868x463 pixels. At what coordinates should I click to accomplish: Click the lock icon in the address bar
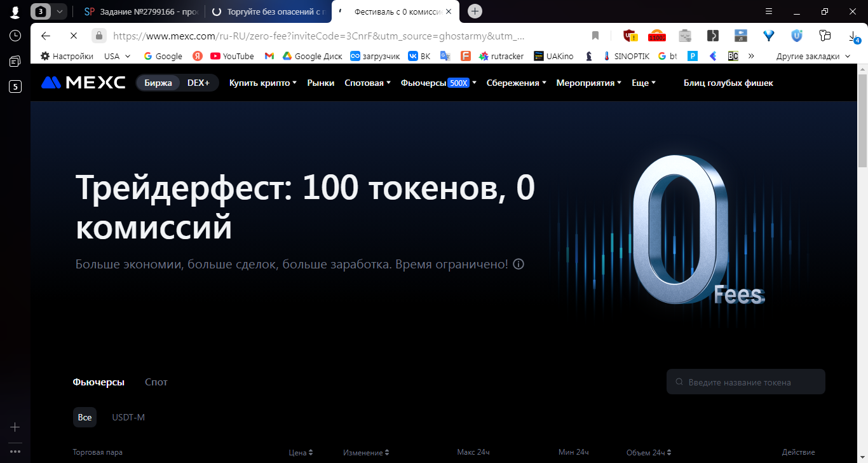(x=98, y=36)
